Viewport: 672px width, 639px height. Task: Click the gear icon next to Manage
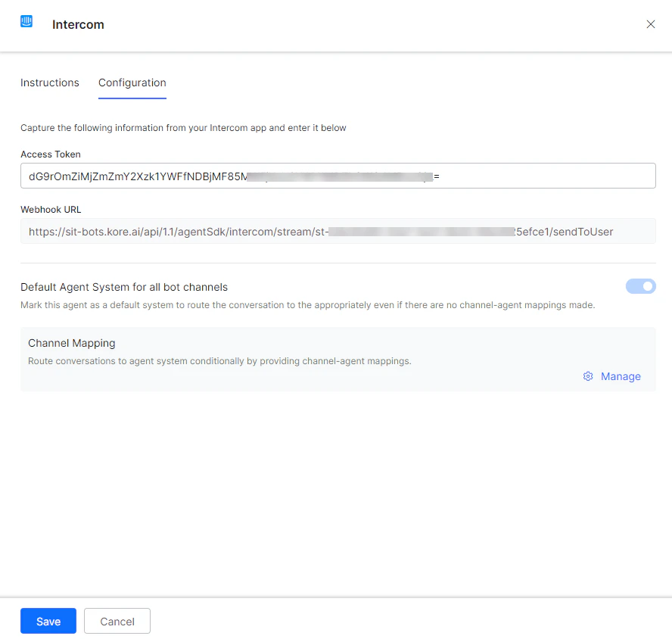tap(588, 376)
